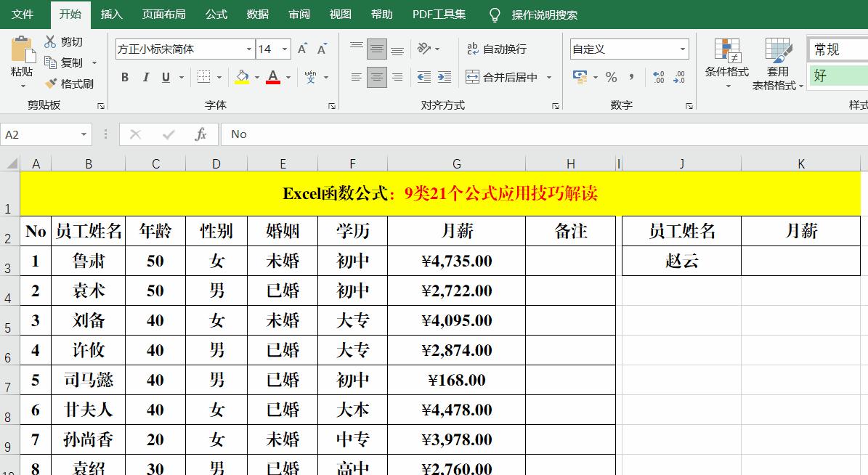Select row 5 header

click(9, 320)
